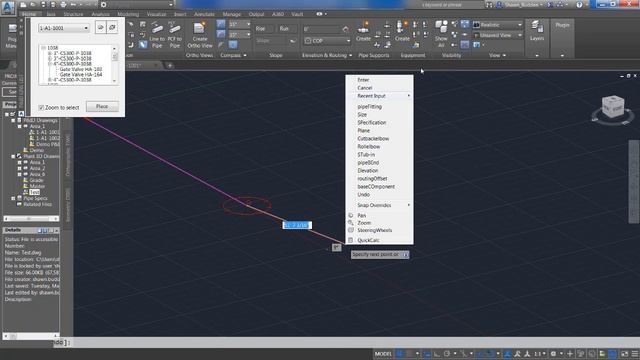Image resolution: width=640 pixels, height=360 pixels.
Task: Click the plus icon in status bar
Action: tap(570, 354)
